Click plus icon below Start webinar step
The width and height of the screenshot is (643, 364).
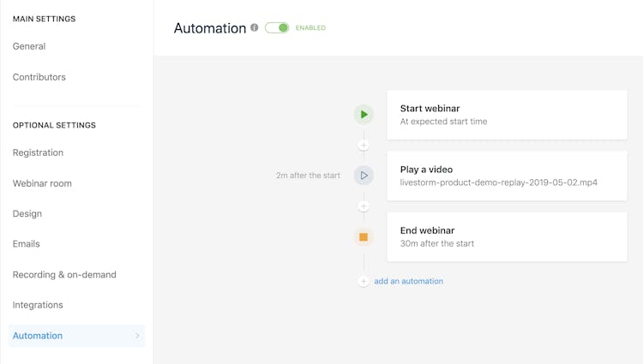pos(364,146)
